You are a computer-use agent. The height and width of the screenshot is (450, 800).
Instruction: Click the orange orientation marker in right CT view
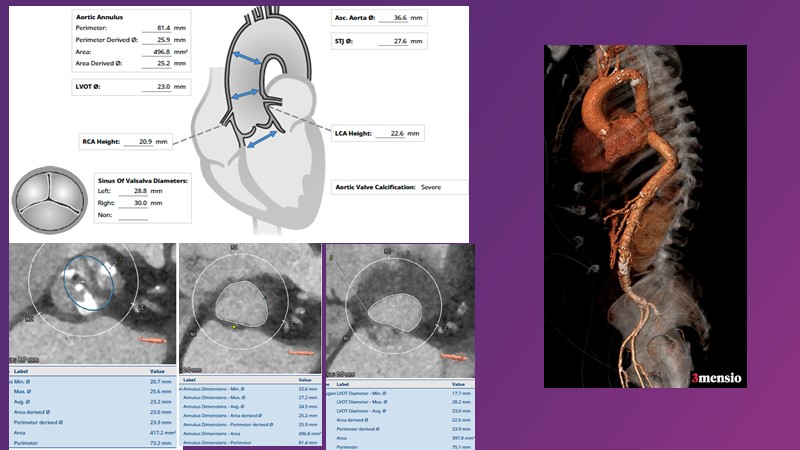pyautogui.click(x=453, y=356)
